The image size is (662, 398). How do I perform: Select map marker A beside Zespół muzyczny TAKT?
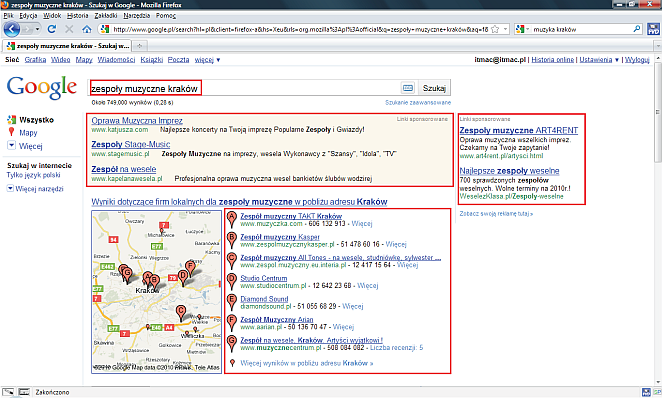click(x=231, y=219)
